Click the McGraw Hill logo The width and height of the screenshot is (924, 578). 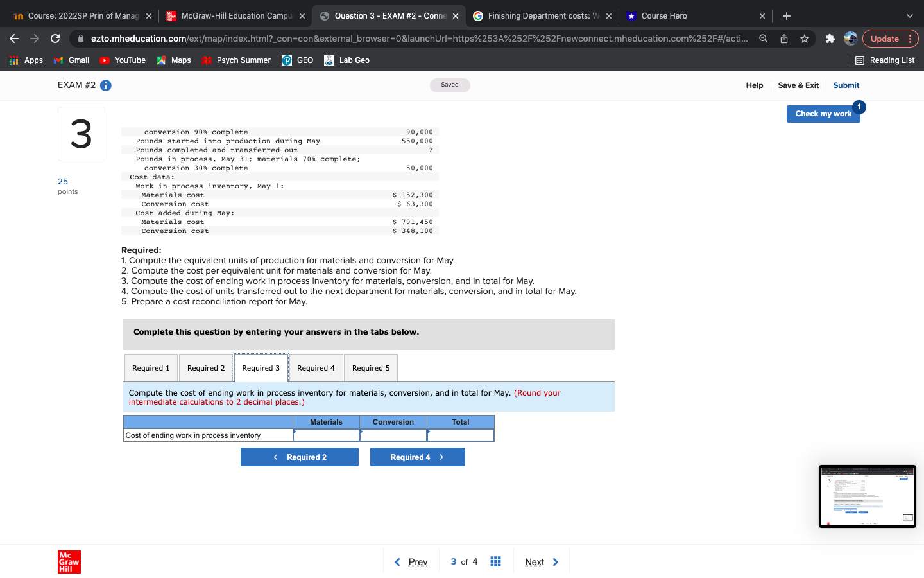click(69, 561)
